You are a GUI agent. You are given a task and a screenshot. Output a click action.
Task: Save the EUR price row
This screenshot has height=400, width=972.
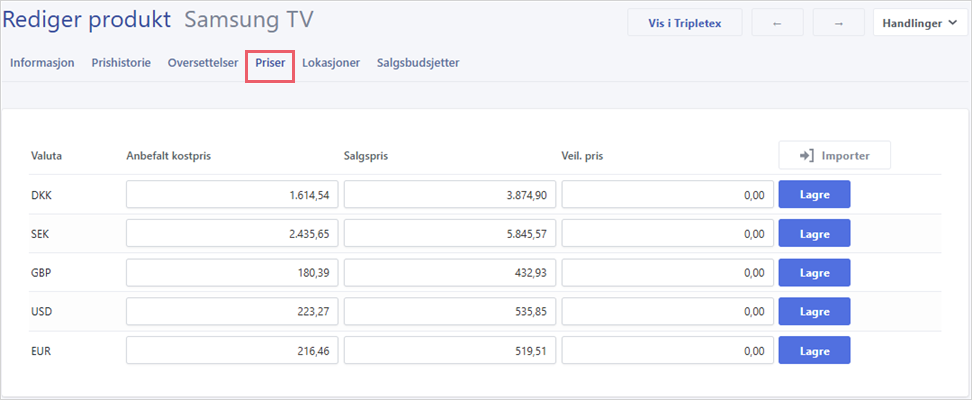click(814, 350)
